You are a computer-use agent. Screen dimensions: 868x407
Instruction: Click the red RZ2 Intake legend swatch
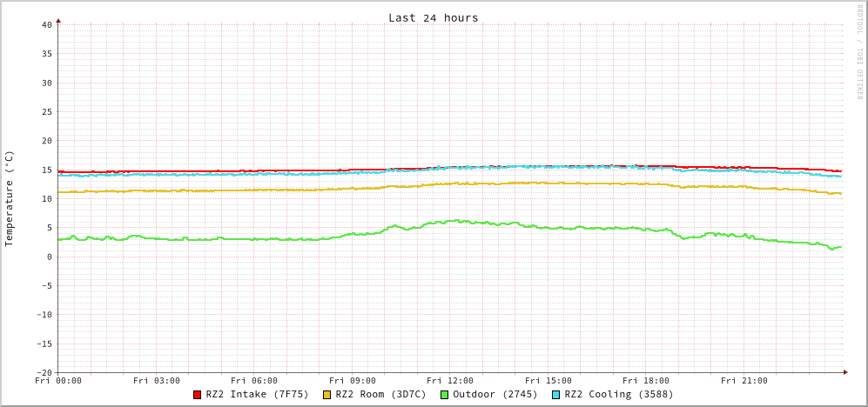pos(198,395)
